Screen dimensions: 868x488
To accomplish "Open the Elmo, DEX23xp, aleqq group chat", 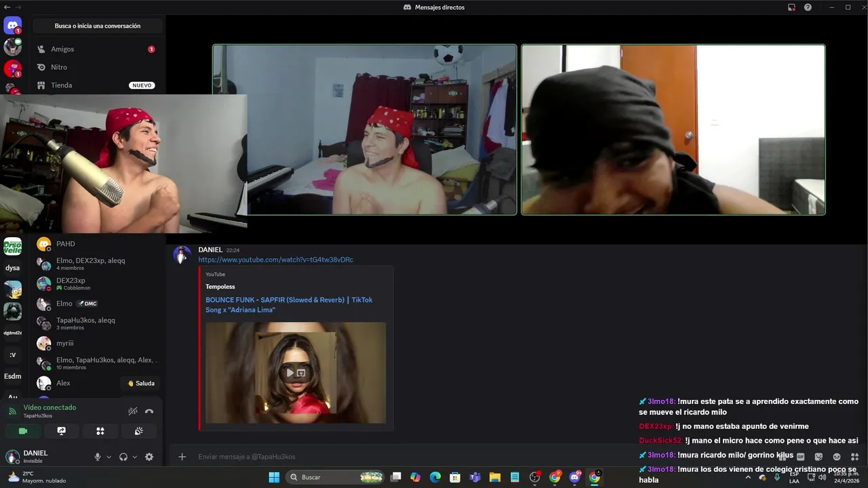I will coord(97,264).
